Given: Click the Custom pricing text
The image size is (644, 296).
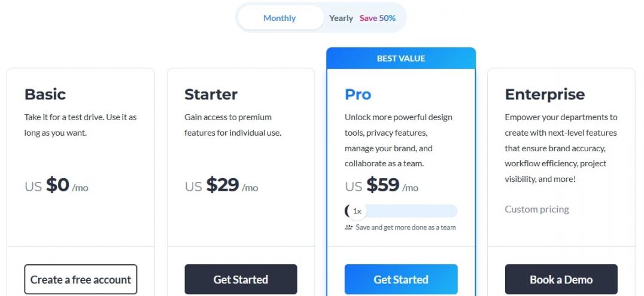Looking at the screenshot, I should point(537,209).
